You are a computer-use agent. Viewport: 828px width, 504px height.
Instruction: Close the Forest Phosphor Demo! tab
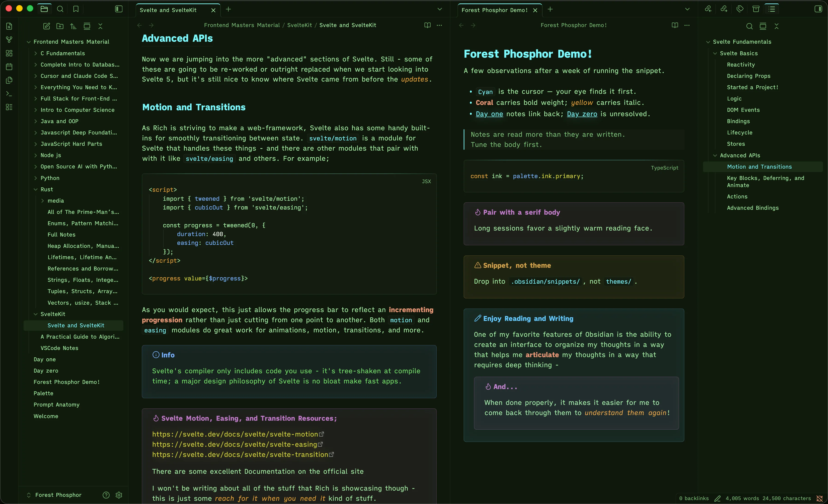(x=535, y=10)
